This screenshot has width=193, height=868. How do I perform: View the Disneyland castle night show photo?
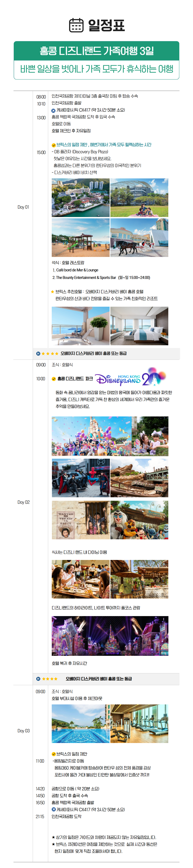point(110,636)
